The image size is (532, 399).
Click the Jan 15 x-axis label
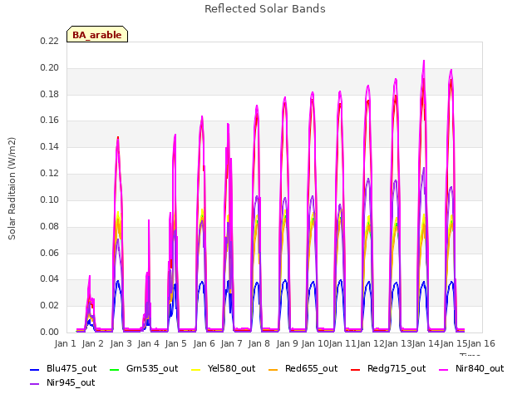tap(454, 343)
